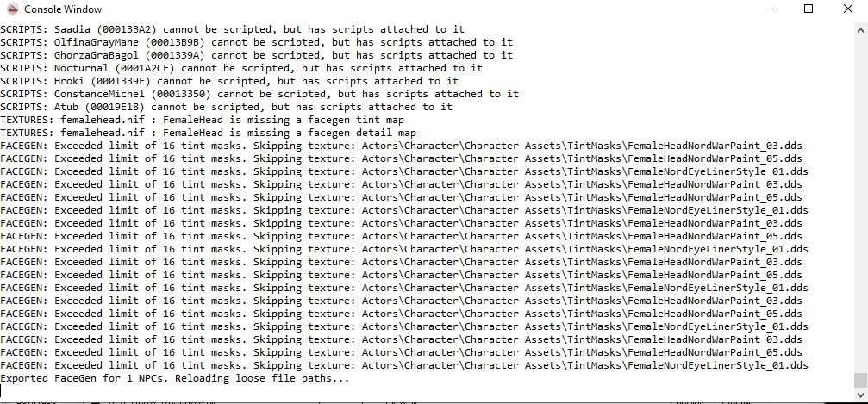The width and height of the screenshot is (868, 404).
Task: Click the Hroki (0001339E) warning line
Action: (x=229, y=81)
